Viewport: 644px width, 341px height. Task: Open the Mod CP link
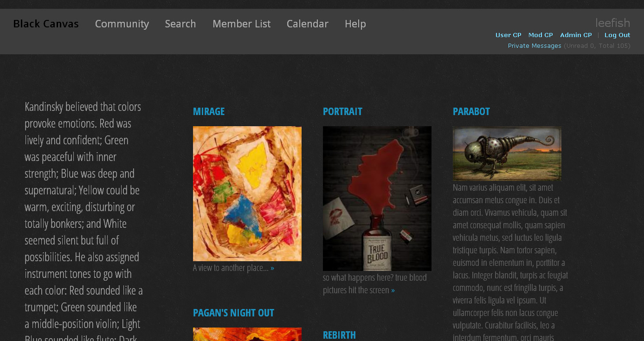(x=541, y=35)
